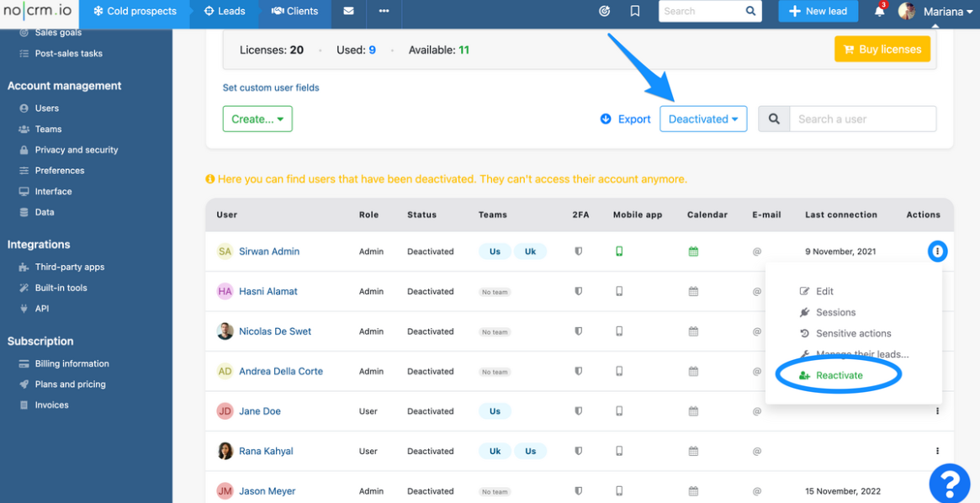The width and height of the screenshot is (980, 503).
Task: Click the calendar icon for Nicolas De Swet
Action: pyautogui.click(x=692, y=331)
